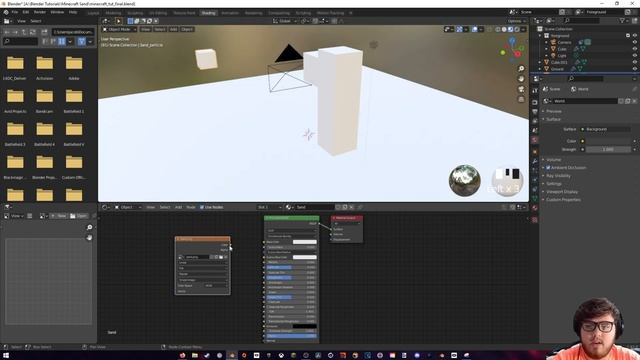Click viewport Object menu button
This screenshot has height=360, width=640.
coord(187,29)
